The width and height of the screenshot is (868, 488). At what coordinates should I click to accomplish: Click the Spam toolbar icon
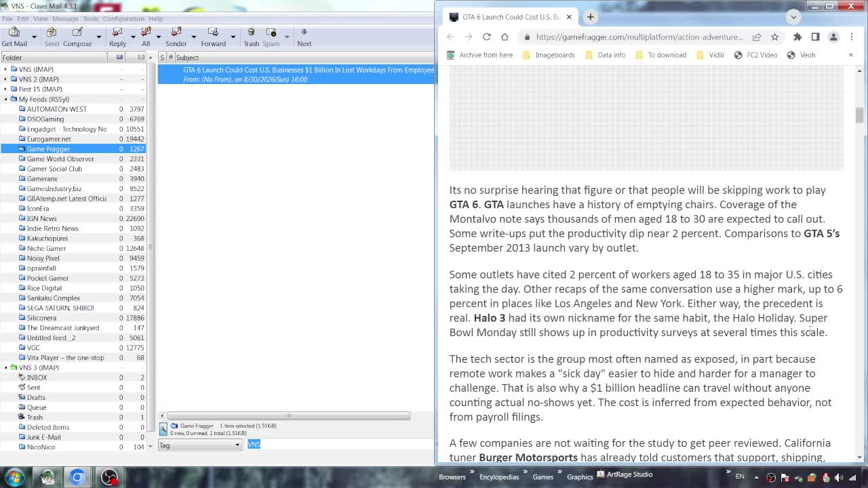[x=271, y=37]
